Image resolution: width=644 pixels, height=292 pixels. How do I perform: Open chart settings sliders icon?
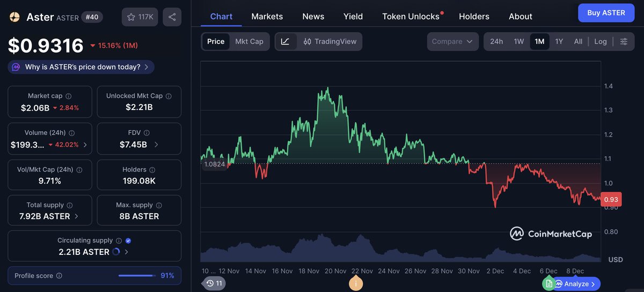click(x=624, y=41)
